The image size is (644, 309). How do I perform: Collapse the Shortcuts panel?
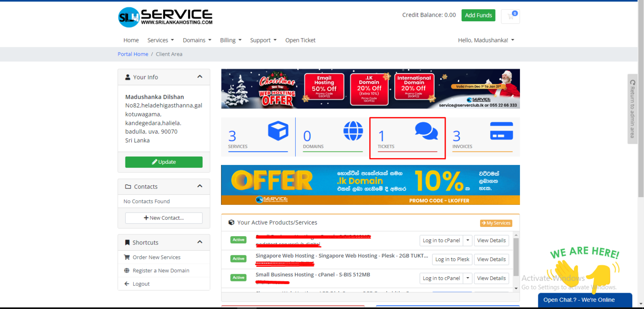click(200, 242)
